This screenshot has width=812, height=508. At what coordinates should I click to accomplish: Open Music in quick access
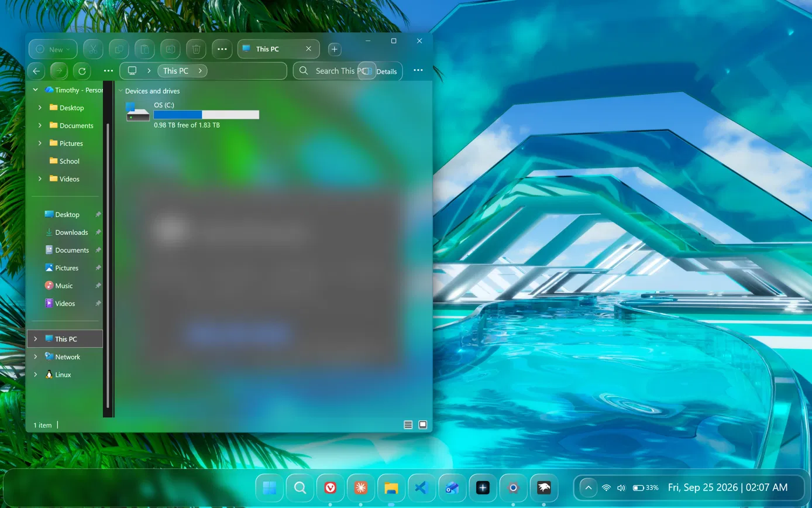[64, 286]
